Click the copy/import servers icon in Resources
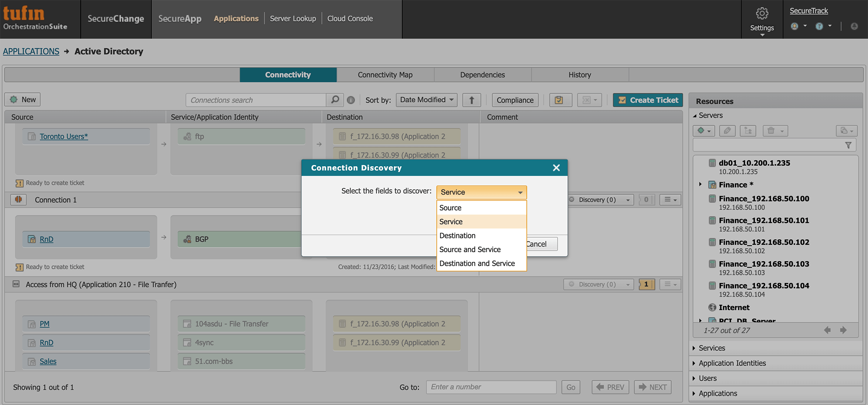Screen dimensions: 868x405 846,131
